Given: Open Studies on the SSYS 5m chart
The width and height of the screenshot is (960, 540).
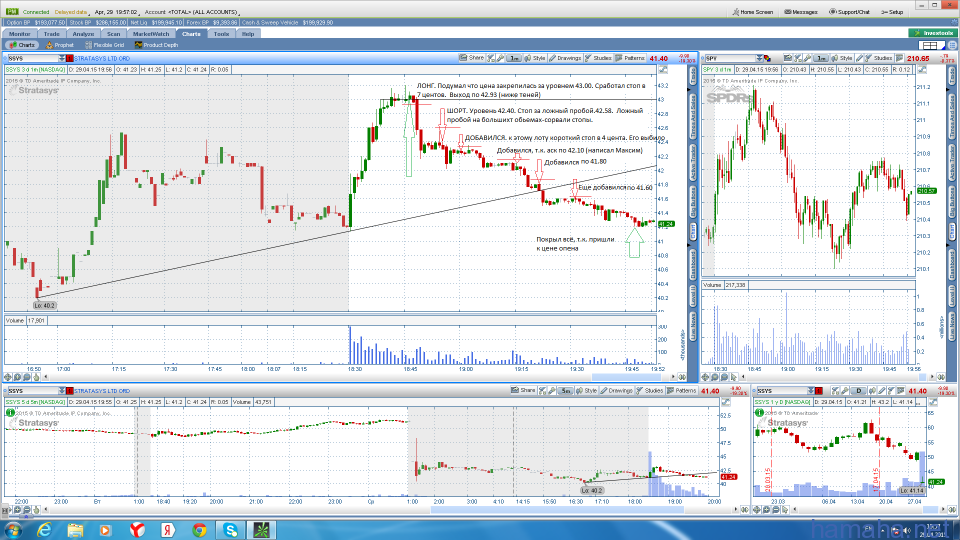Looking at the screenshot, I should point(650,391).
